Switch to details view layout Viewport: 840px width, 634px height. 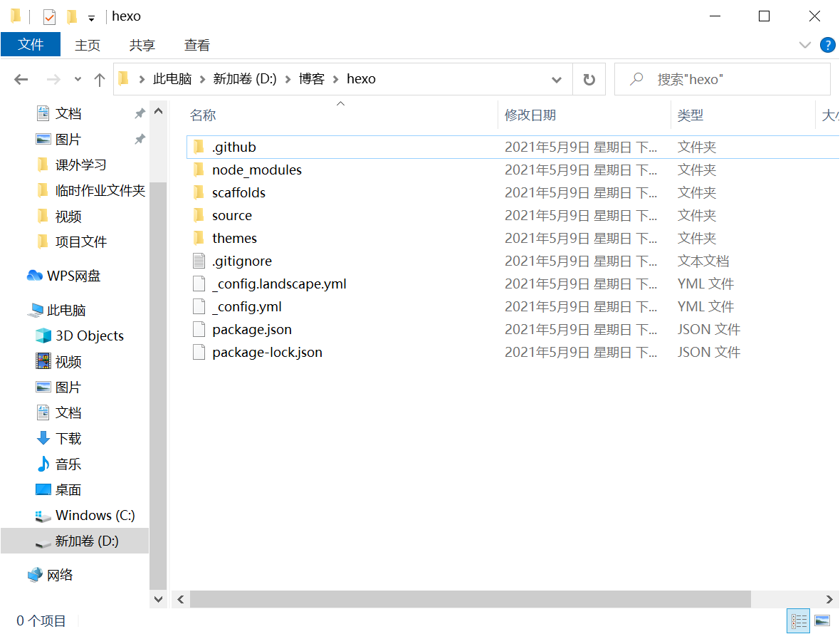click(x=799, y=620)
